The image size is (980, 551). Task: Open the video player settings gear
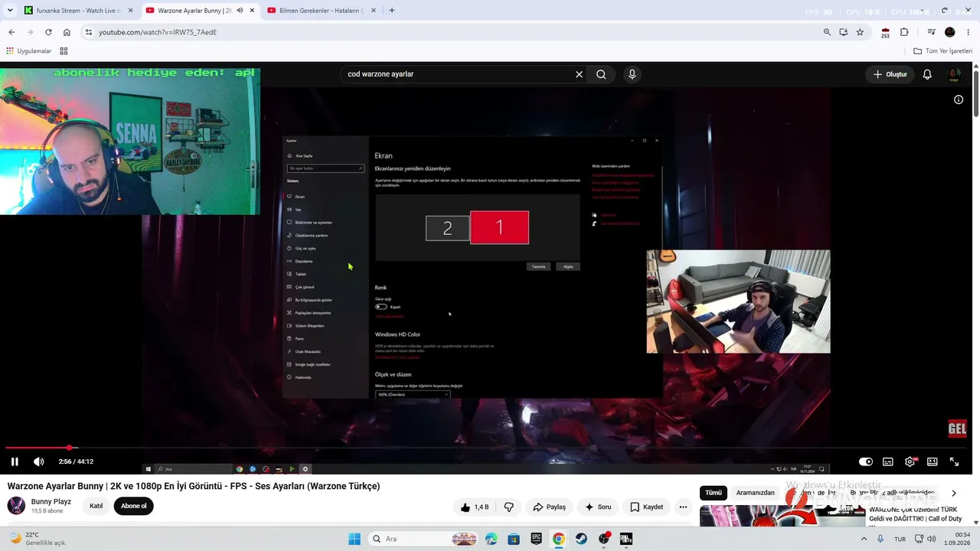(910, 461)
